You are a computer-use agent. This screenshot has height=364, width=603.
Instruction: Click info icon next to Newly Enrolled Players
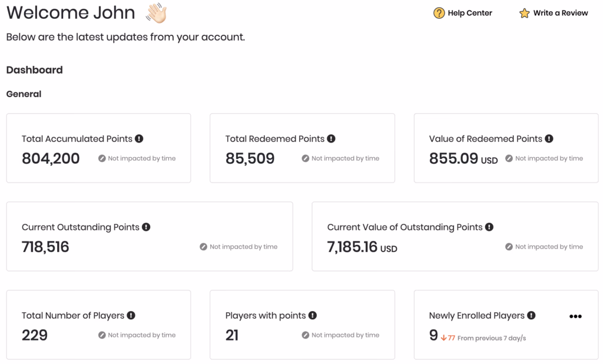tap(532, 315)
